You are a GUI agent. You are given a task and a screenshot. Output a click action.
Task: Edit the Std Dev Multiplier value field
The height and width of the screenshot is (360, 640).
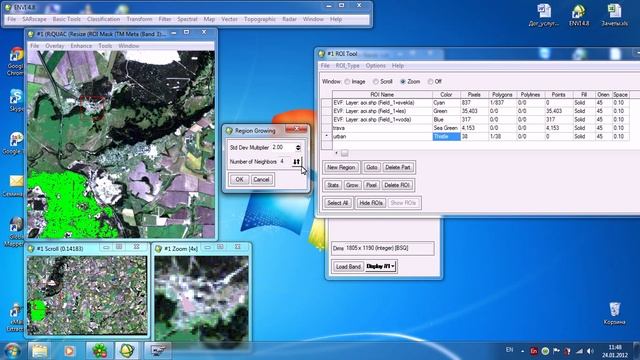pyautogui.click(x=282, y=147)
